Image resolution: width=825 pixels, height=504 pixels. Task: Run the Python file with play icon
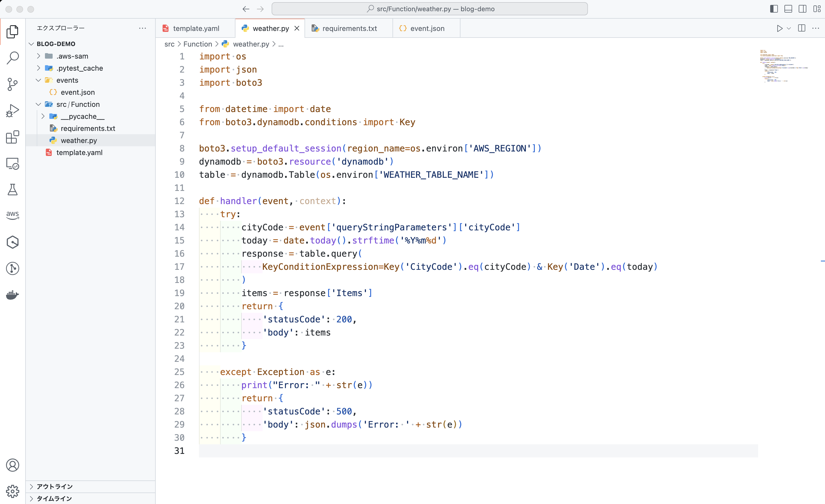point(780,28)
